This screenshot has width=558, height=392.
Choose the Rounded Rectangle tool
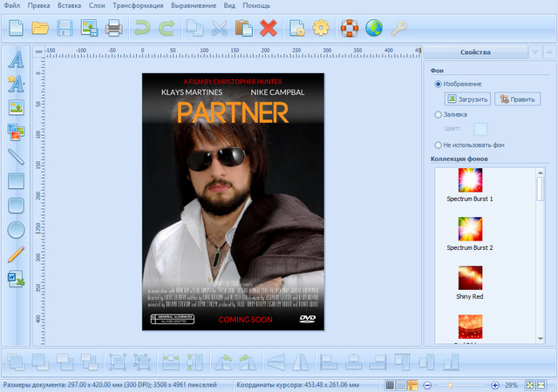pyautogui.click(x=15, y=206)
